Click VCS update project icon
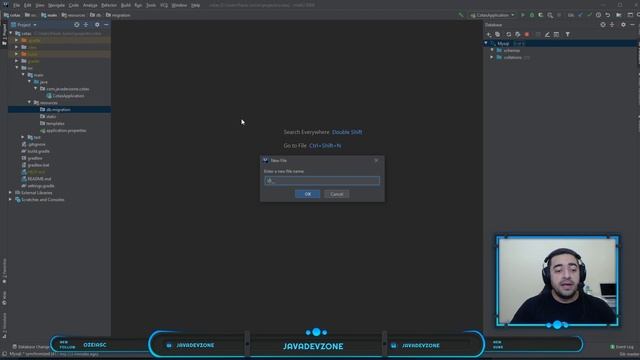This screenshot has height=360, width=640. [x=580, y=15]
